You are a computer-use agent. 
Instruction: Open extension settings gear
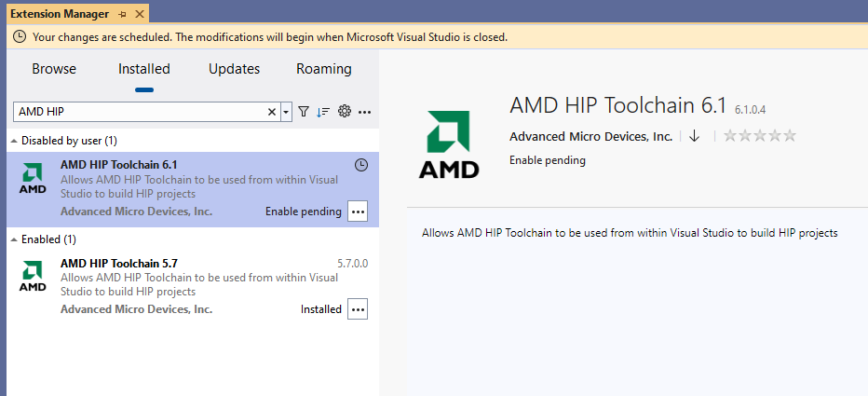tap(345, 112)
